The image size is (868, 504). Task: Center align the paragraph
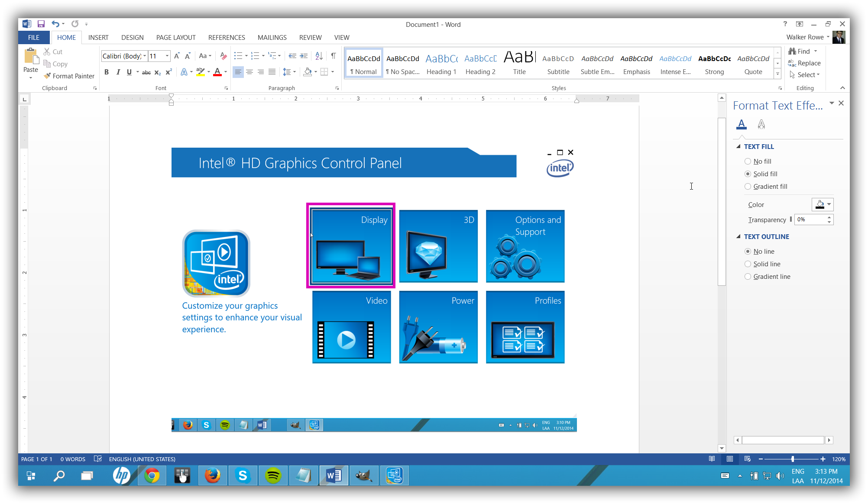click(x=249, y=72)
